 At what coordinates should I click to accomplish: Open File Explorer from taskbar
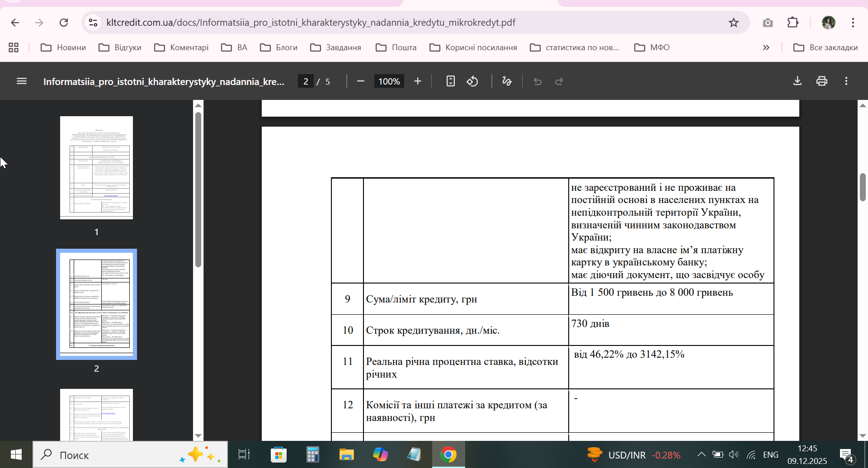[x=346, y=454]
